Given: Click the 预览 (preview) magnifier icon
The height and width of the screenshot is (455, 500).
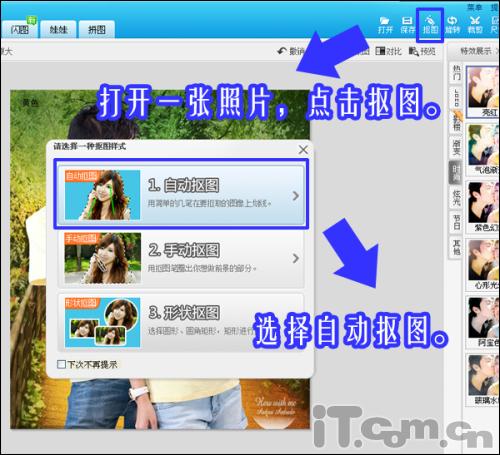Looking at the screenshot, I should pos(414,51).
